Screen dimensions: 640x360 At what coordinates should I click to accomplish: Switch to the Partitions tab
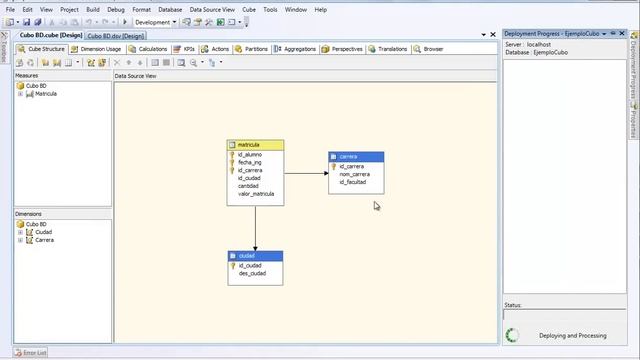pyautogui.click(x=251, y=49)
